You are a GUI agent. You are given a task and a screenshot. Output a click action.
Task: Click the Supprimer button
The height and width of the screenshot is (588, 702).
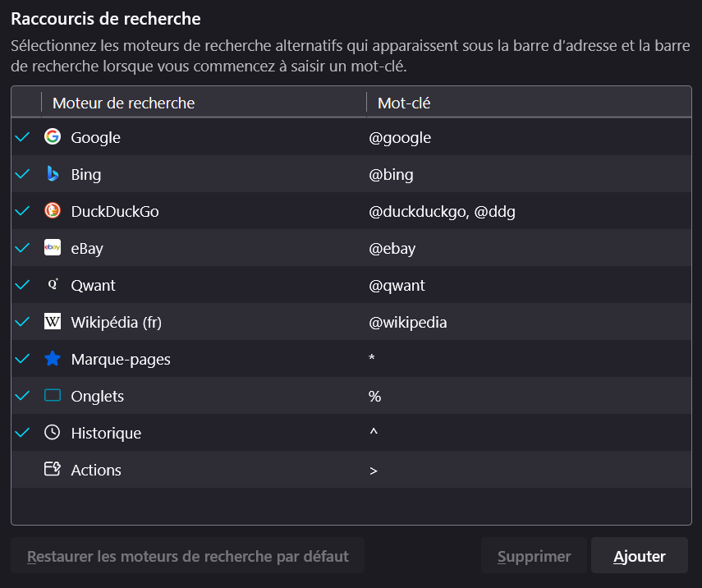(534, 556)
